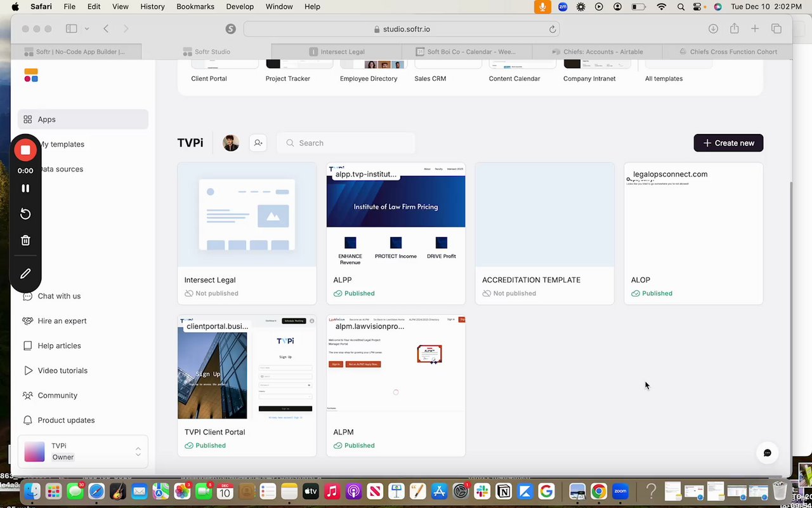Click the TVPi member avatar
Viewport: 812px width, 508px height.
231,143
